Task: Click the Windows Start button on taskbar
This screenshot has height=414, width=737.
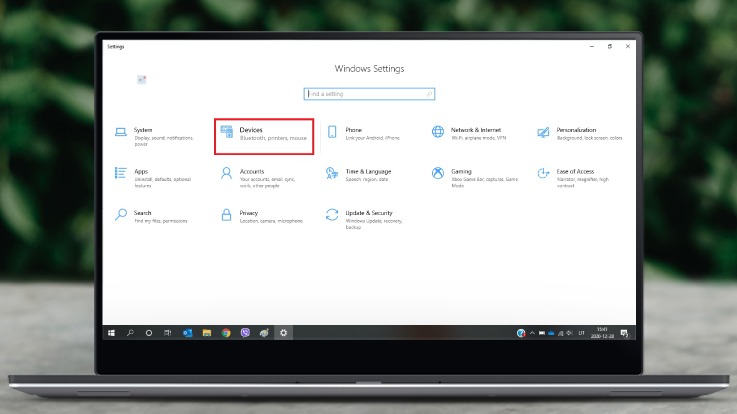Action: pyautogui.click(x=111, y=332)
